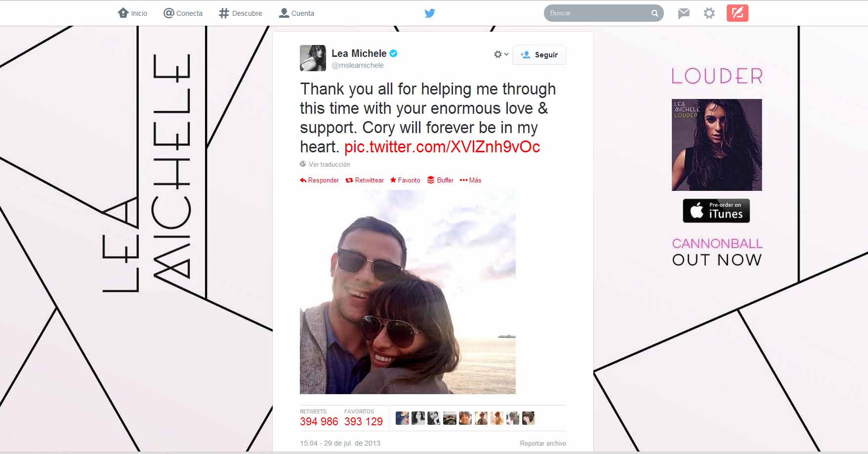This screenshot has width=868, height=454.
Task: Open settings gear in top bar
Action: pyautogui.click(x=709, y=13)
